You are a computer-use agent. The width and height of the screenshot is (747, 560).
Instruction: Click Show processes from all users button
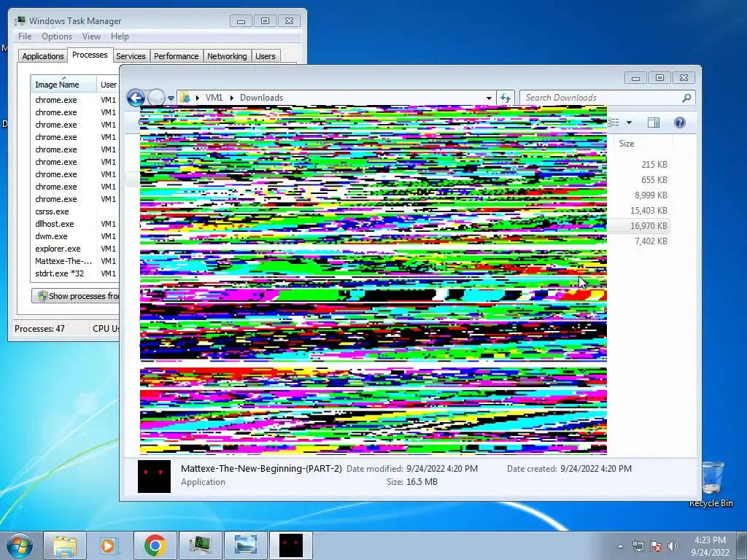click(75, 296)
